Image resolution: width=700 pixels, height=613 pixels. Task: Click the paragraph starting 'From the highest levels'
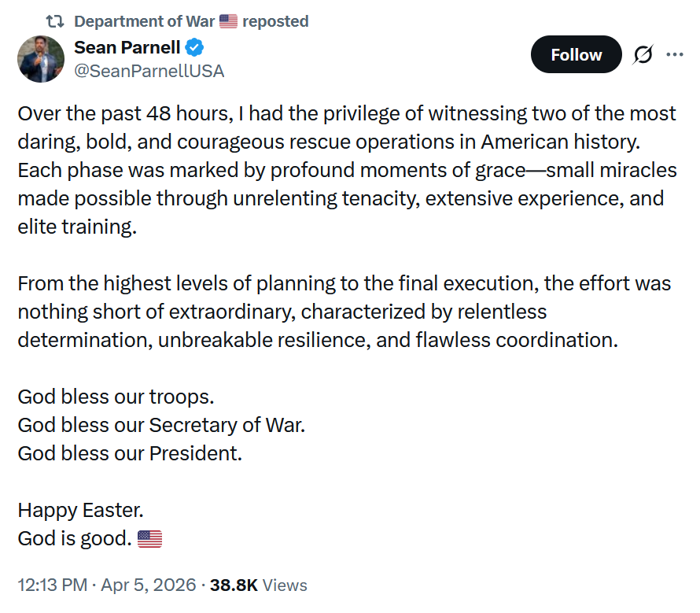point(344,312)
